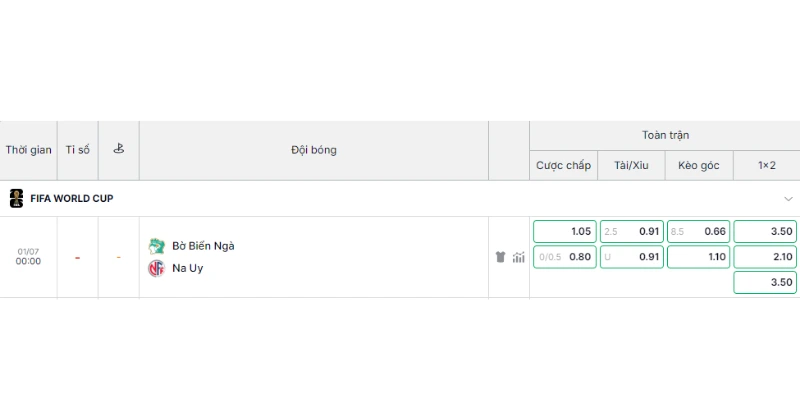Choose corner bet odds 1.10
The image size is (800, 400).
tap(698, 257)
